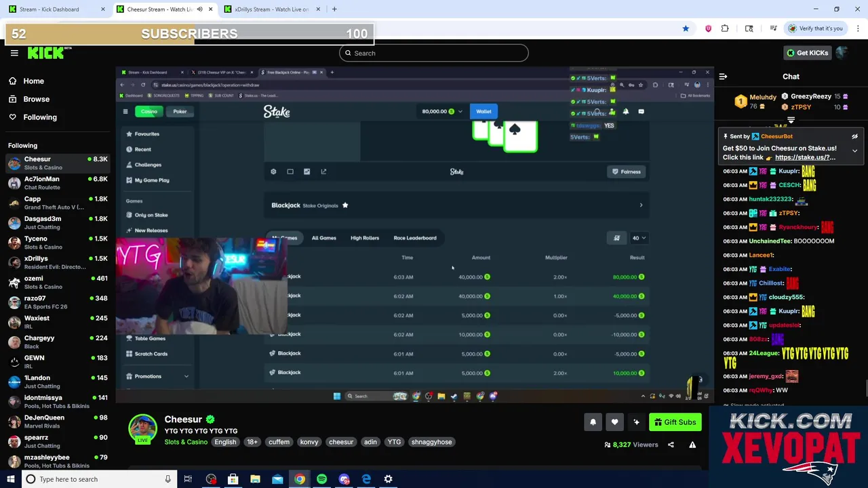This screenshot has width=868, height=488.
Task: Open the Kick hamburger menu
Action: click(x=14, y=53)
